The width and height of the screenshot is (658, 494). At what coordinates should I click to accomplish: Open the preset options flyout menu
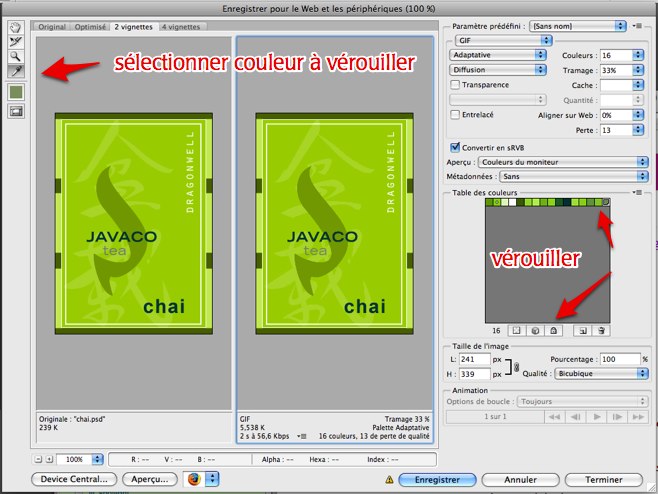click(x=637, y=26)
